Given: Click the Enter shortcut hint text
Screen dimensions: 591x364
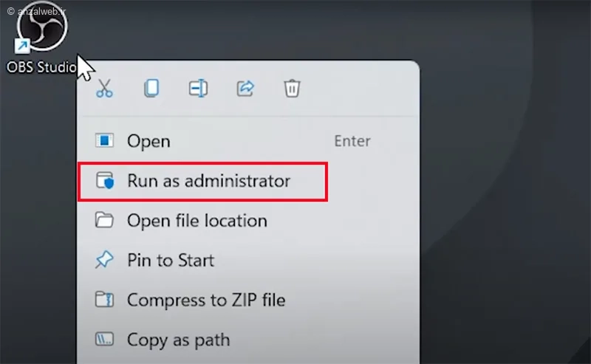Looking at the screenshot, I should click(x=352, y=141).
